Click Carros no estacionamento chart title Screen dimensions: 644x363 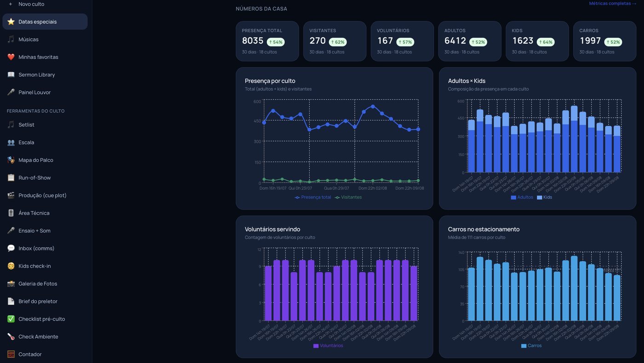point(483,229)
